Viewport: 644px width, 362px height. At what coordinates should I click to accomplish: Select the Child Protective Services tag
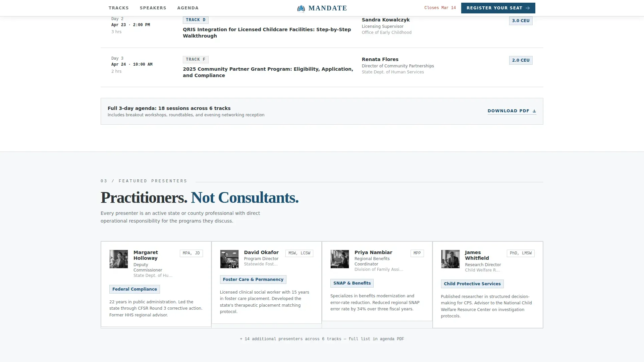pos(472,284)
